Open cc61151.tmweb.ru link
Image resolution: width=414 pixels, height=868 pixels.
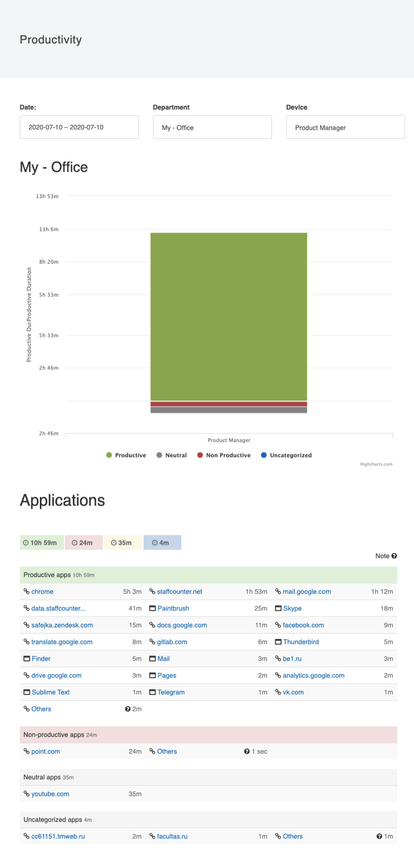point(58,837)
